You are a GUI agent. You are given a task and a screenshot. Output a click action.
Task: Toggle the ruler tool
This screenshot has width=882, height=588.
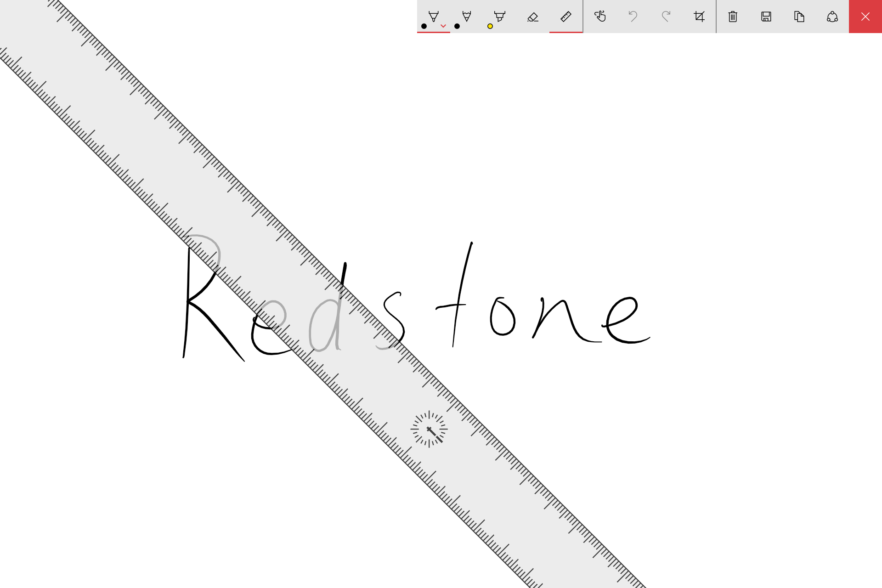[566, 17]
